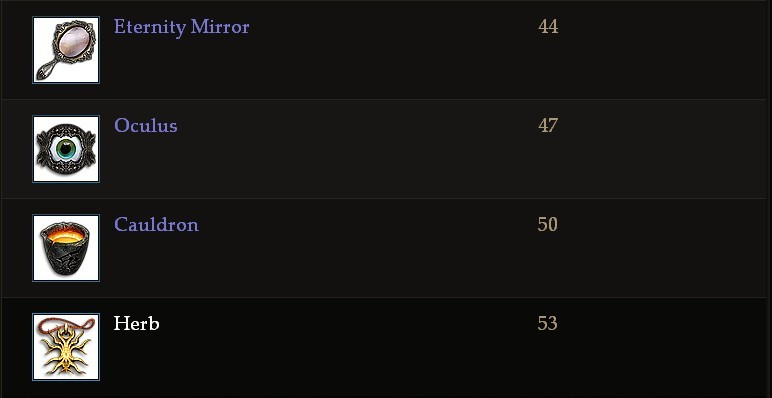Follow the Oculus name link

[x=145, y=126]
